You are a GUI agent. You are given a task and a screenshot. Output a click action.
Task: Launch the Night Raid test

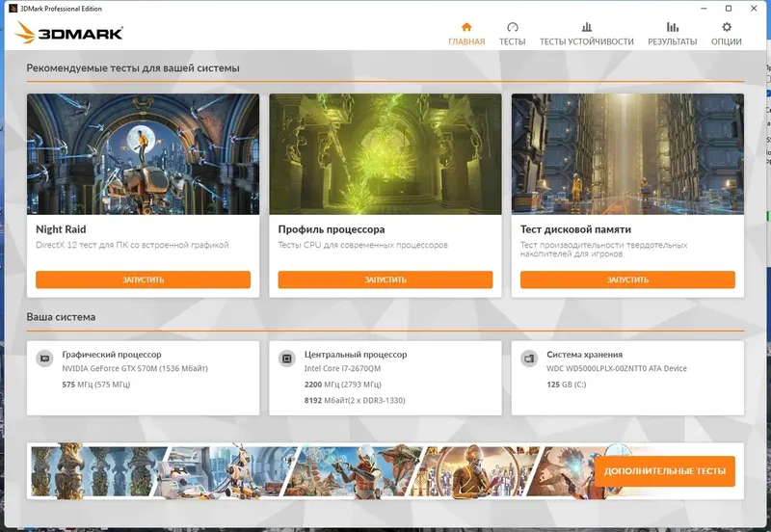pos(143,279)
